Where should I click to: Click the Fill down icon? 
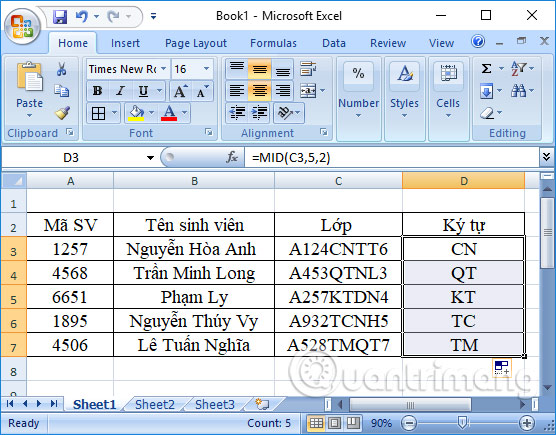pos(486,91)
